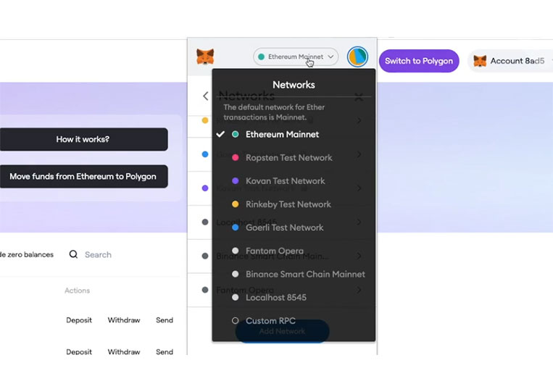Select Kovan Test Network
Screen dimensions: 553x392
click(294, 181)
